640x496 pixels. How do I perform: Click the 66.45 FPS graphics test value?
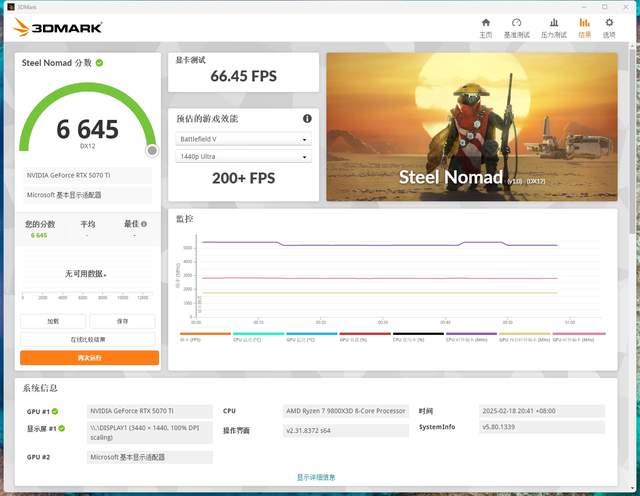(x=243, y=76)
